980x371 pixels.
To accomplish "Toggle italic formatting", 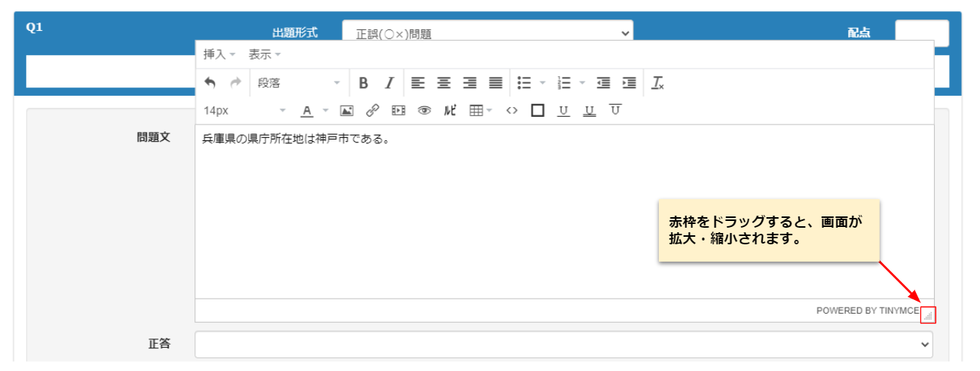I will pos(389,83).
